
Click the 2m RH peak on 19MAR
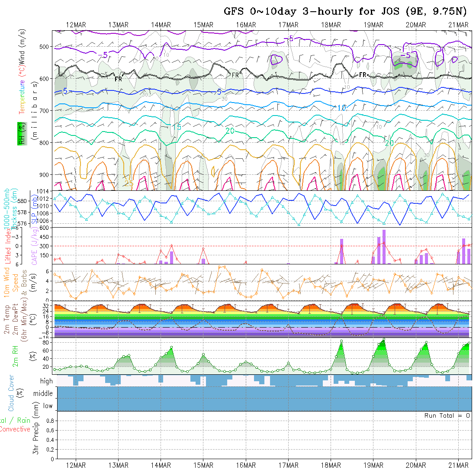(383, 339)
